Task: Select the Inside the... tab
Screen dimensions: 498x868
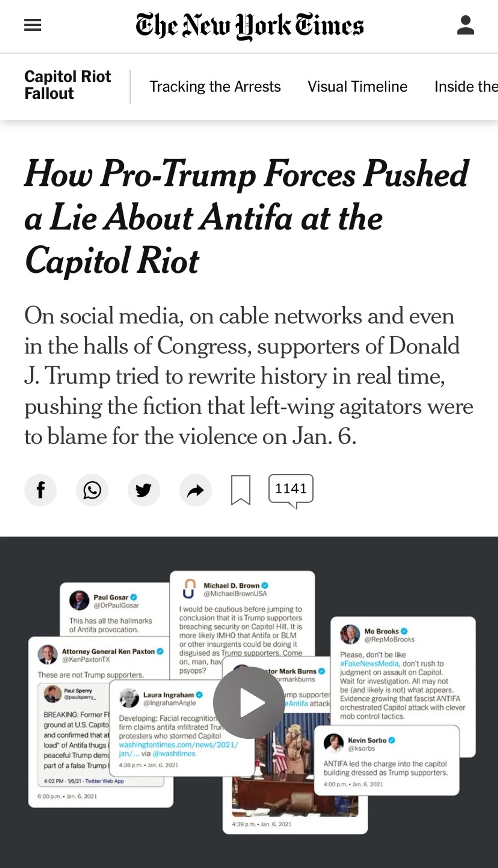Action: 466,86
